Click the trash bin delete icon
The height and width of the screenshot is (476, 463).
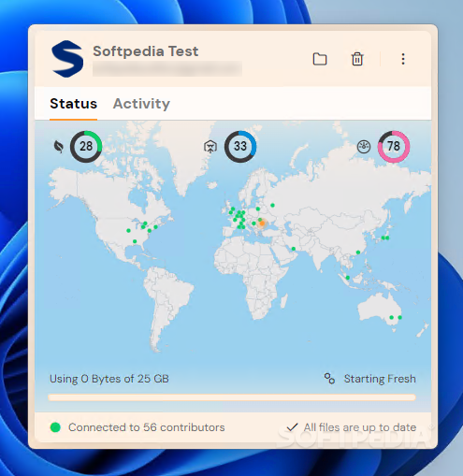tap(357, 59)
